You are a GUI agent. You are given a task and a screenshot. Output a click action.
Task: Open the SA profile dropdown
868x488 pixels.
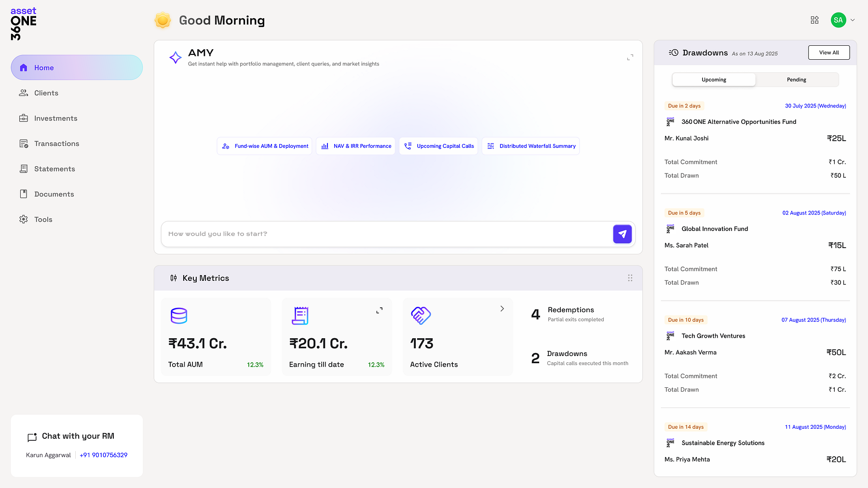tap(843, 20)
